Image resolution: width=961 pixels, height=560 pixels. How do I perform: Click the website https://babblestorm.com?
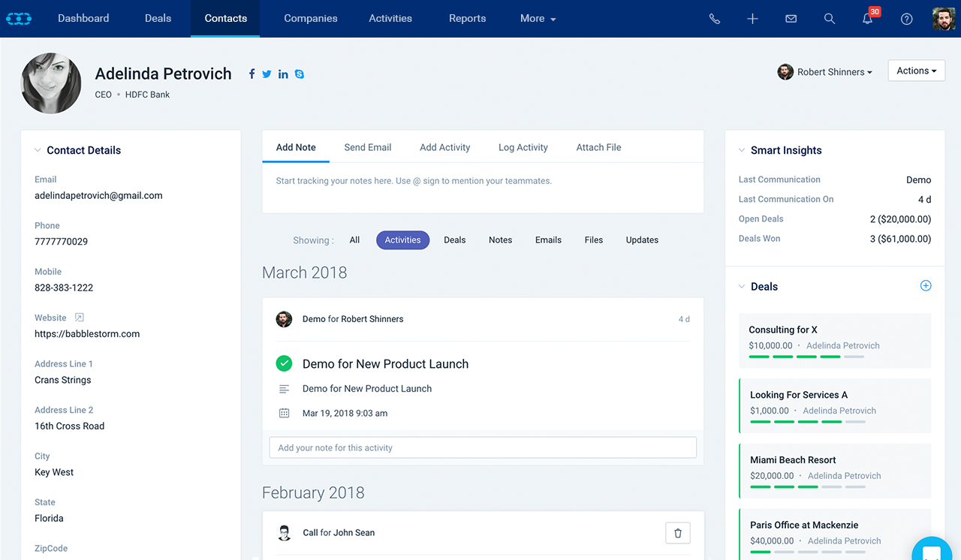[87, 334]
